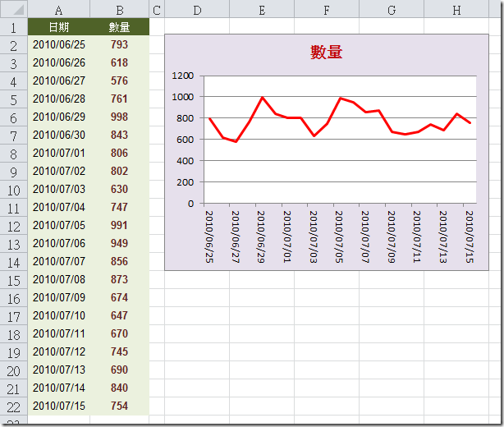The image size is (504, 427).
Task: Click quantity value 674
Action: (x=119, y=297)
